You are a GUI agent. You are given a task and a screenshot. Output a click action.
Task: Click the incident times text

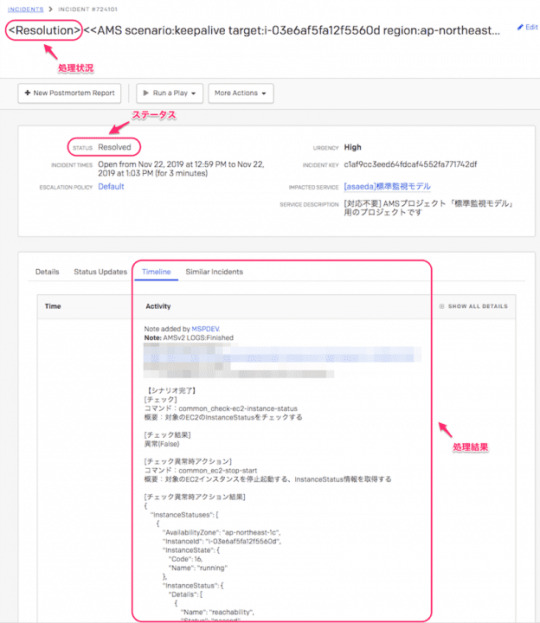click(181, 168)
